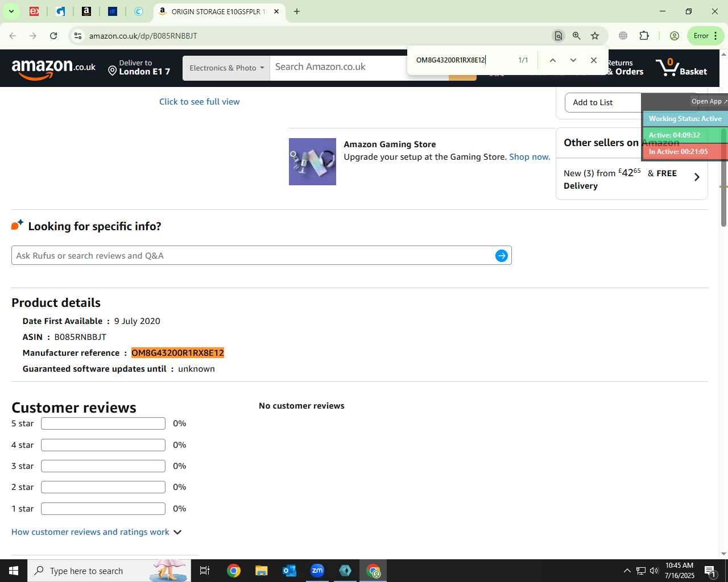Click the Add to List button

603,102
